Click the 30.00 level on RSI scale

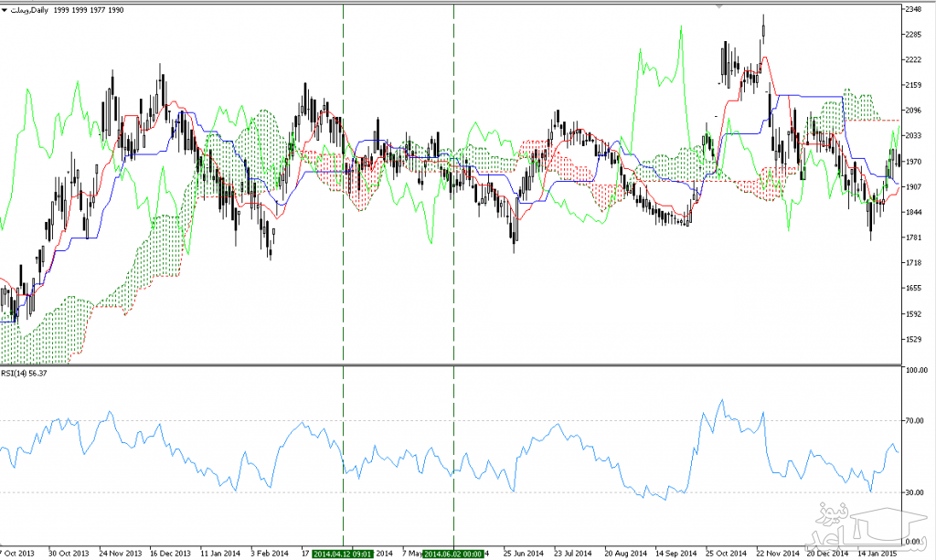[x=916, y=493]
